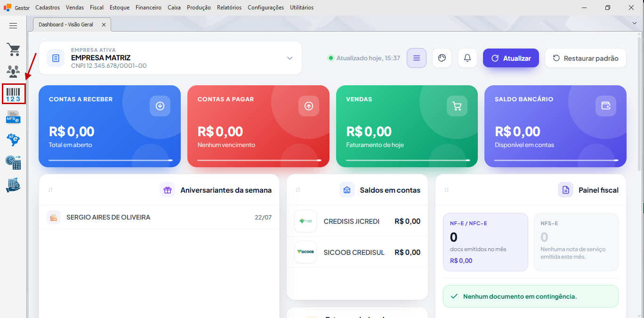Open the Cadastros menu

[x=48, y=8]
